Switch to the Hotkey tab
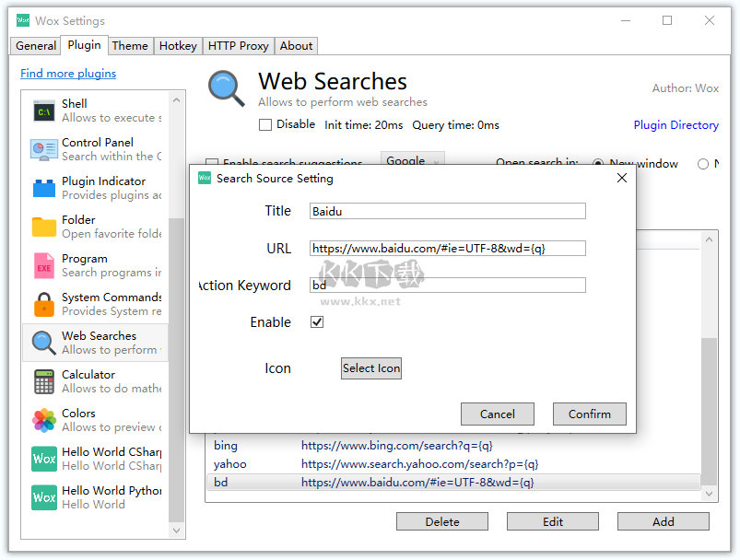Image resolution: width=740 pixels, height=560 pixels. click(178, 46)
